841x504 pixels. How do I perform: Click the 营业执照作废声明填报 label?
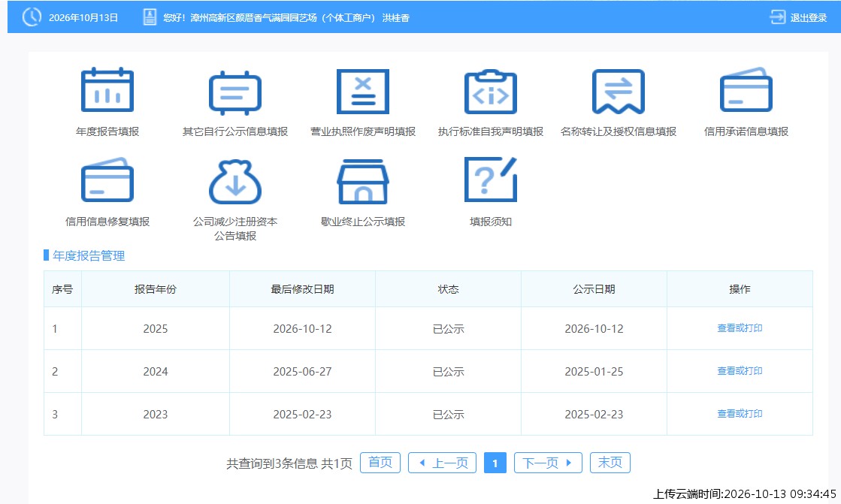[x=362, y=131]
